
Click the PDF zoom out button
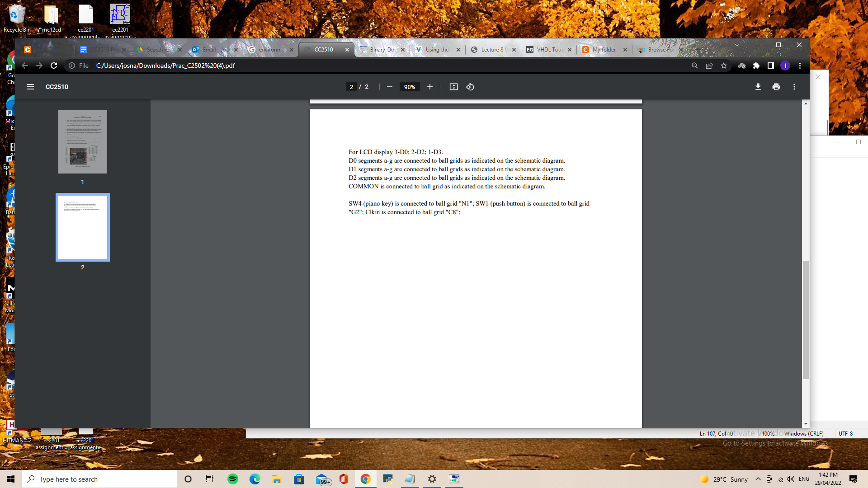(x=390, y=87)
